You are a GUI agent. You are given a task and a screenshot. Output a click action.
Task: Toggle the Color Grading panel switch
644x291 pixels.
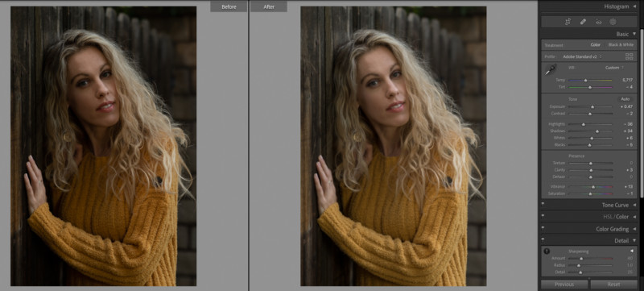(x=543, y=228)
